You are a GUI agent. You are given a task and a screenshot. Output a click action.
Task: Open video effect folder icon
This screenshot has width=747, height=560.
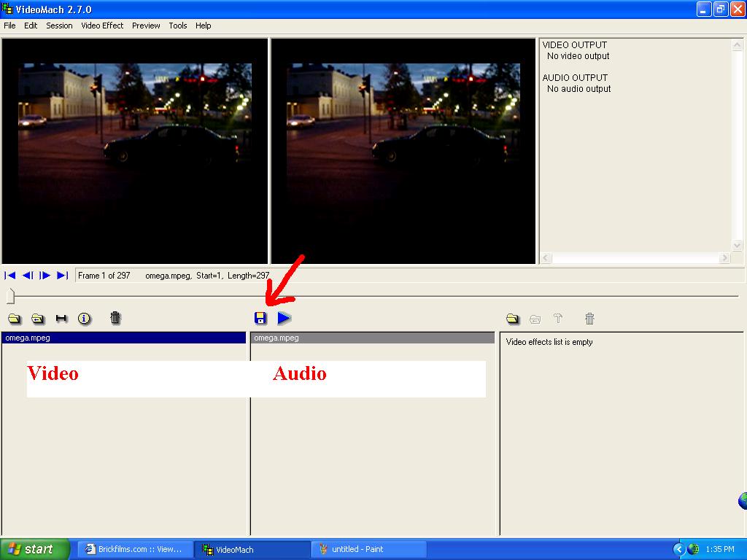pyautogui.click(x=513, y=319)
